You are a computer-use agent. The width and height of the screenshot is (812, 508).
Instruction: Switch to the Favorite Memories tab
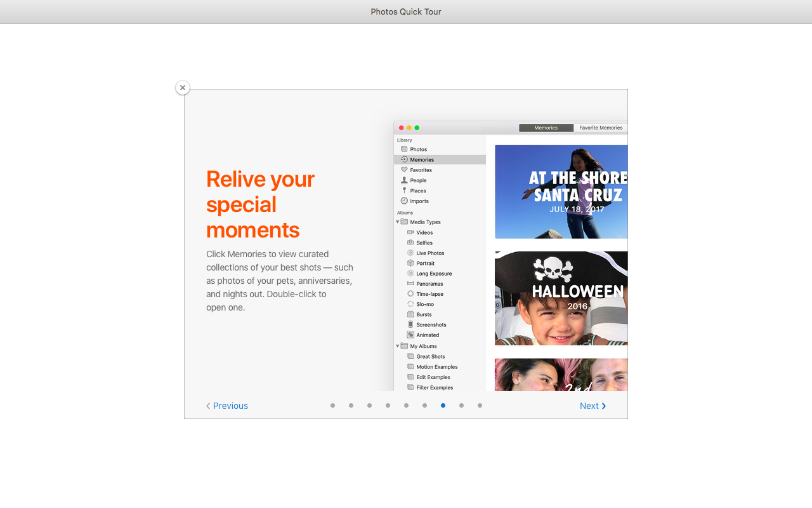point(600,128)
